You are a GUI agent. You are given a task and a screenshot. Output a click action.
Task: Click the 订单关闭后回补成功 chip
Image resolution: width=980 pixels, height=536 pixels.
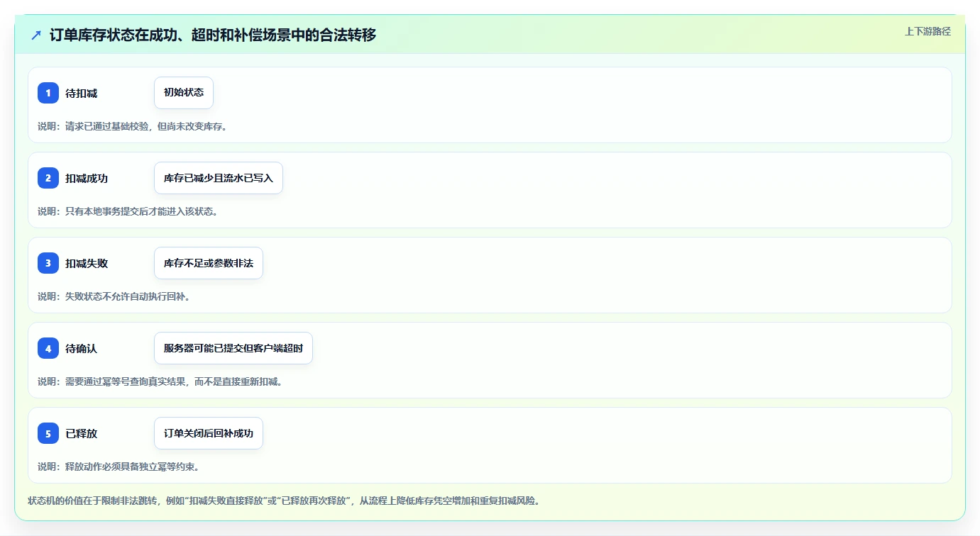(x=209, y=433)
